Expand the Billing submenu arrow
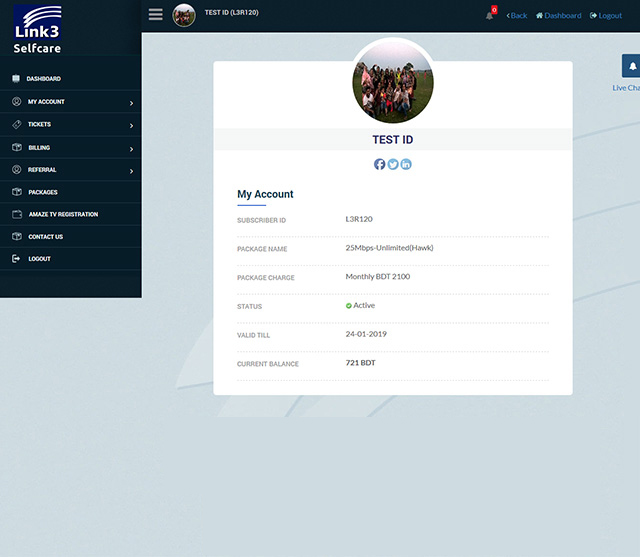 tap(131, 148)
